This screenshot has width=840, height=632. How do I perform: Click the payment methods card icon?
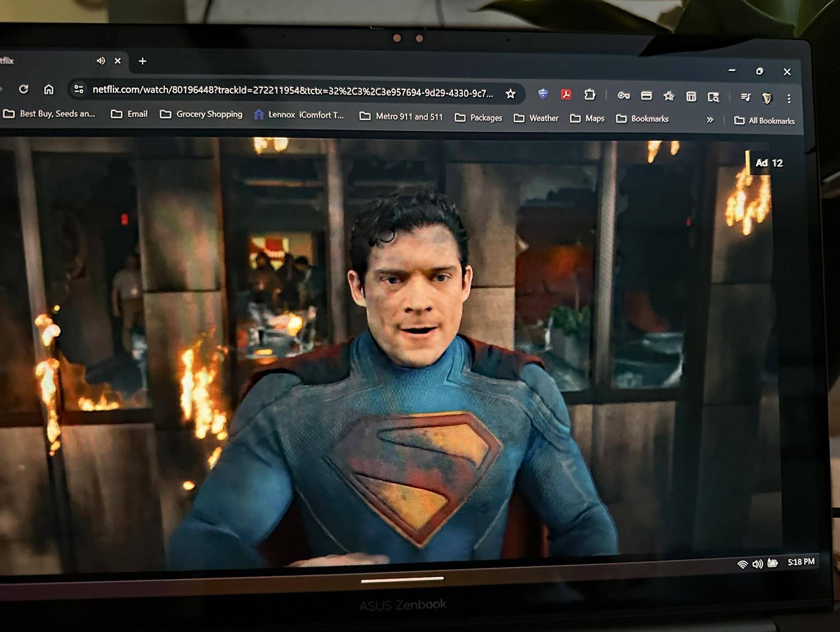(x=646, y=95)
